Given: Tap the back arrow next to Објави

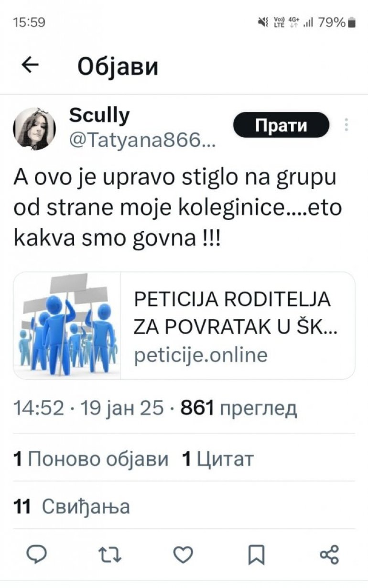Looking at the screenshot, I should coord(30,66).
